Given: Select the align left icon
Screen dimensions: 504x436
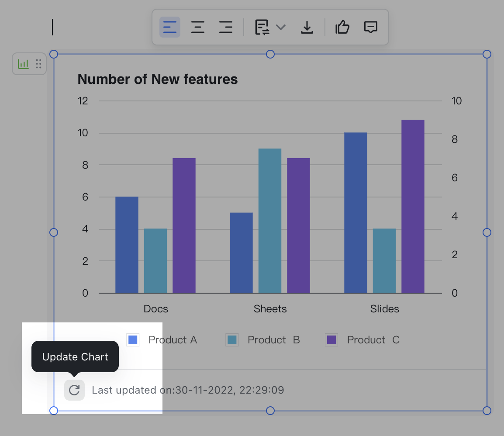Looking at the screenshot, I should 169,28.
